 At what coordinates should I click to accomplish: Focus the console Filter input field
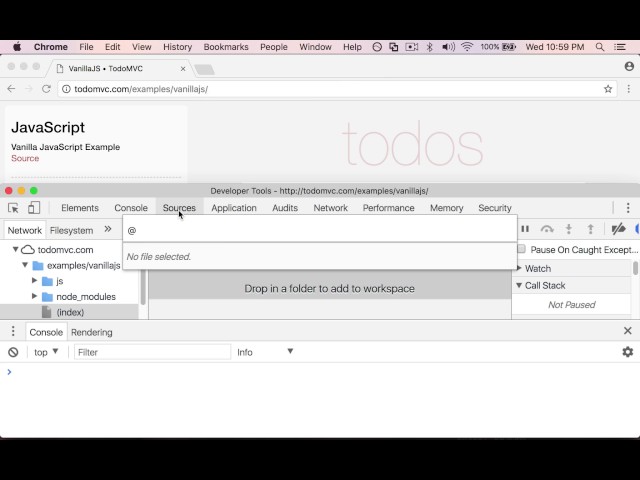tap(152, 352)
